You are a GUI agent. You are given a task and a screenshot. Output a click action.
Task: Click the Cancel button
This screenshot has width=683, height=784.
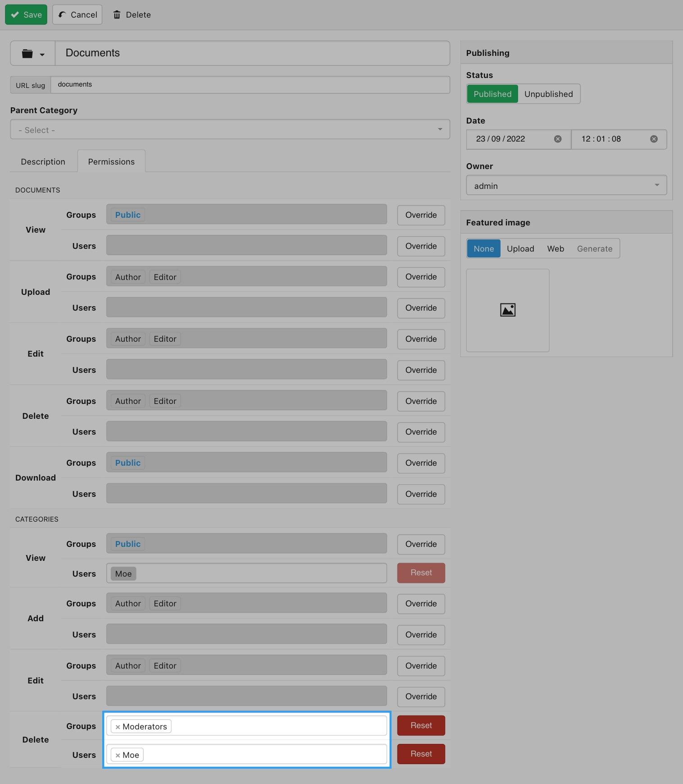point(77,15)
